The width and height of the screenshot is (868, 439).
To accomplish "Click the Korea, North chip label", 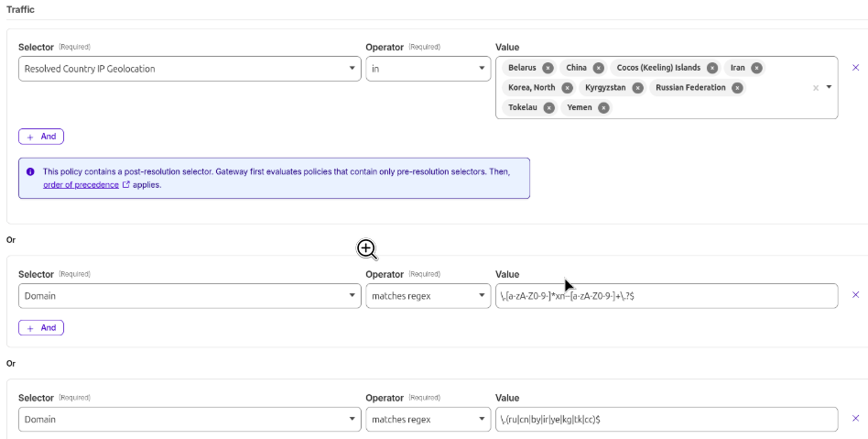I will 531,88.
